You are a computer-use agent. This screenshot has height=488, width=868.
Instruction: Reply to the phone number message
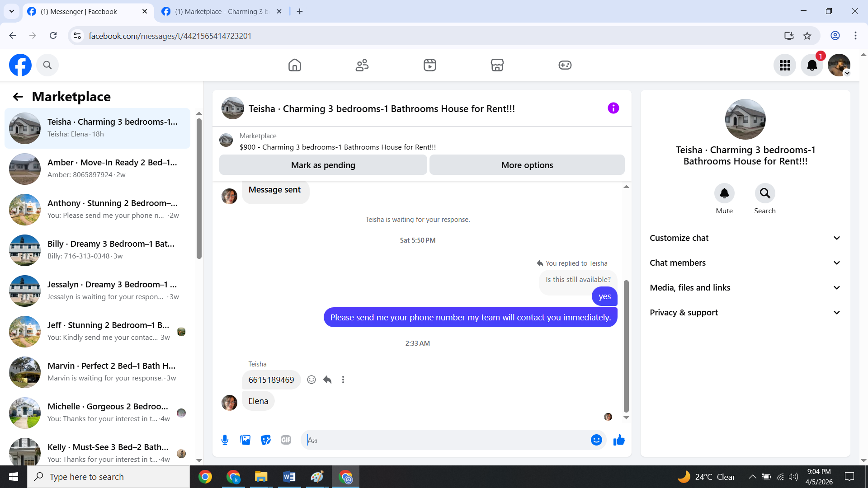(327, 380)
